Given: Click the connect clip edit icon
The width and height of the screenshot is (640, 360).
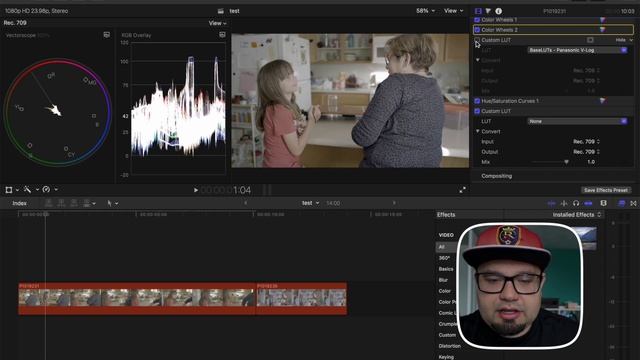Looking at the screenshot, I should point(49,203).
